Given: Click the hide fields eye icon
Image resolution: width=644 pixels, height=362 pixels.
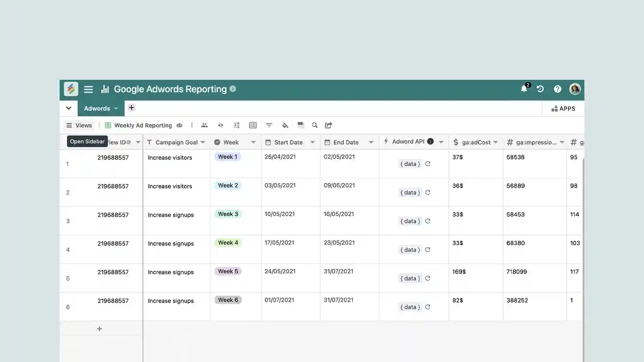Looking at the screenshot, I should (x=220, y=125).
